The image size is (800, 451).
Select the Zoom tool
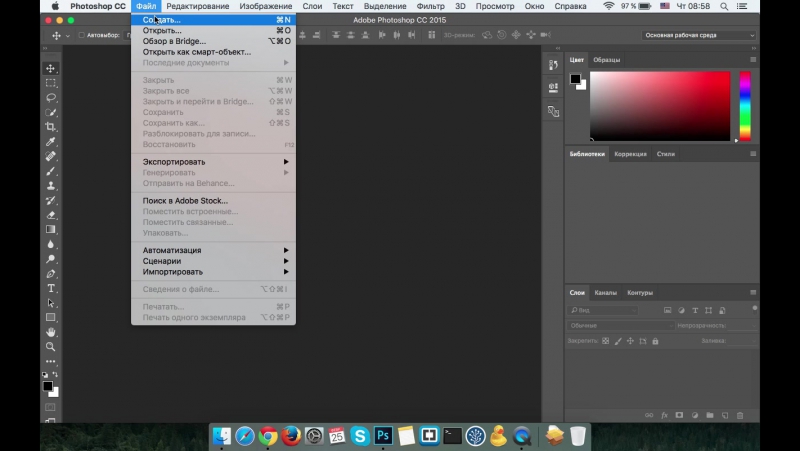coord(51,346)
